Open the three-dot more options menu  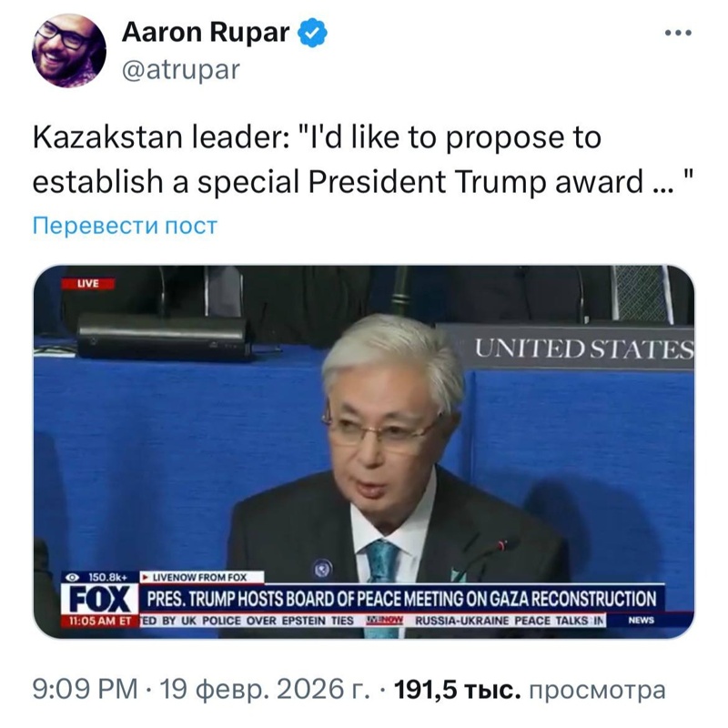pos(678,33)
